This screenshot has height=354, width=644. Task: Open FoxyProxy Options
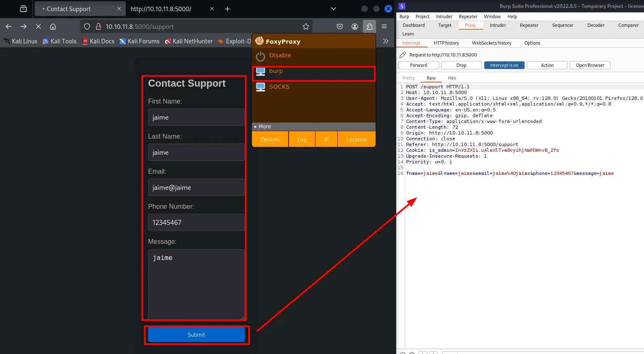pyautogui.click(x=270, y=139)
